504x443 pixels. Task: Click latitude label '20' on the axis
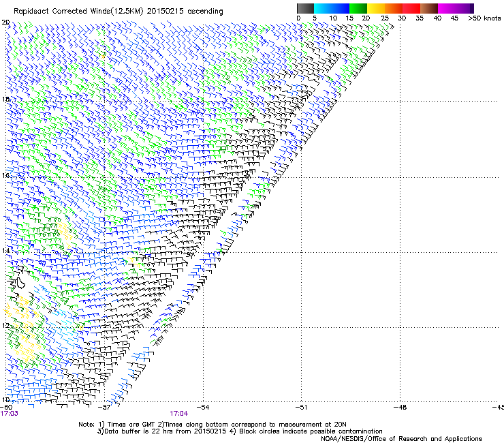tap(5, 22)
